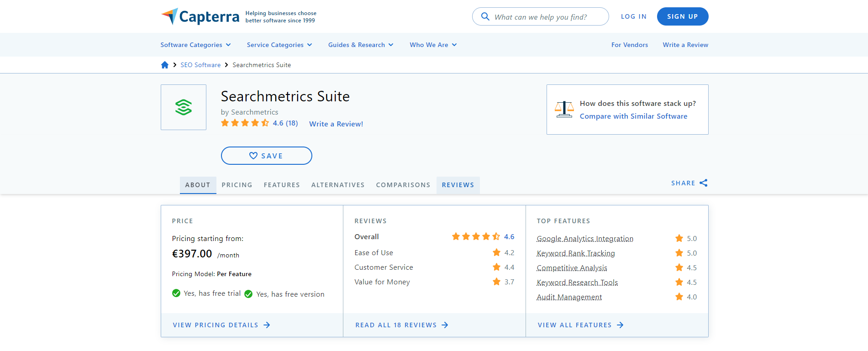Click the balance scales compare icon
Image resolution: width=868 pixels, height=351 pixels.
coord(564,110)
